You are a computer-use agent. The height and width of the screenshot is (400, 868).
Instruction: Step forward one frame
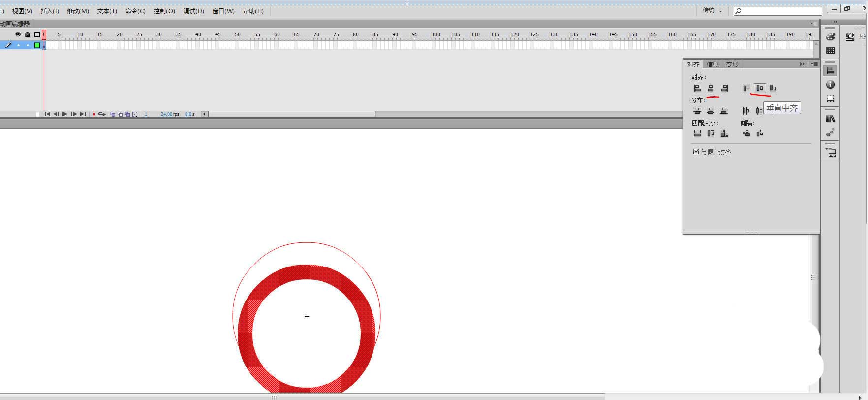point(74,114)
